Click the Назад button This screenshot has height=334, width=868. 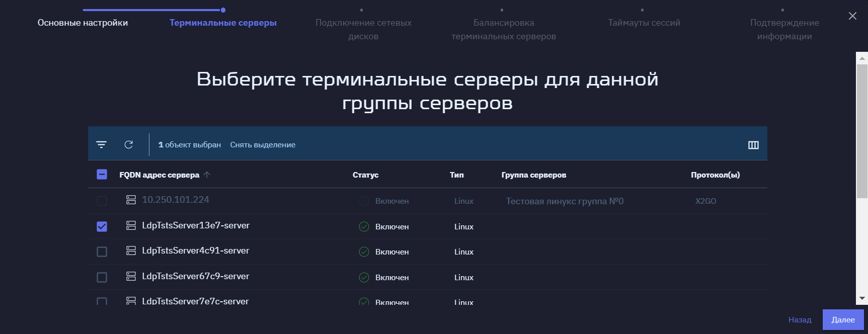(800, 320)
